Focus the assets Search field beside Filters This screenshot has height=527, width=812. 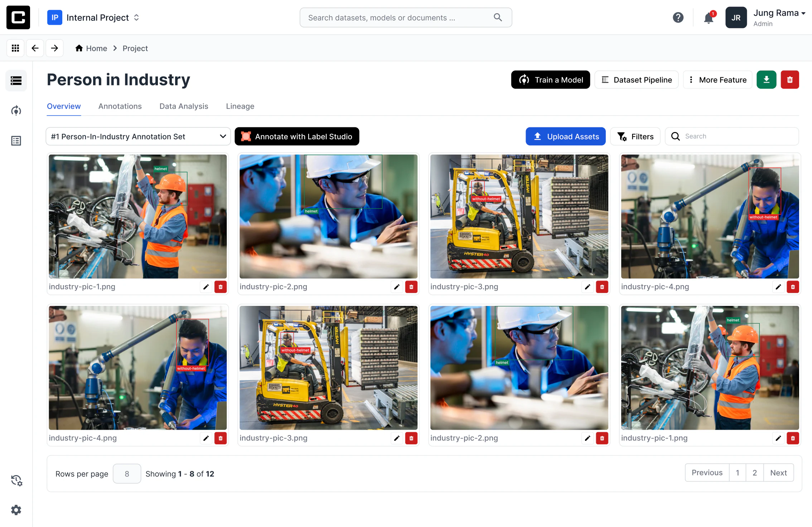[x=732, y=136]
